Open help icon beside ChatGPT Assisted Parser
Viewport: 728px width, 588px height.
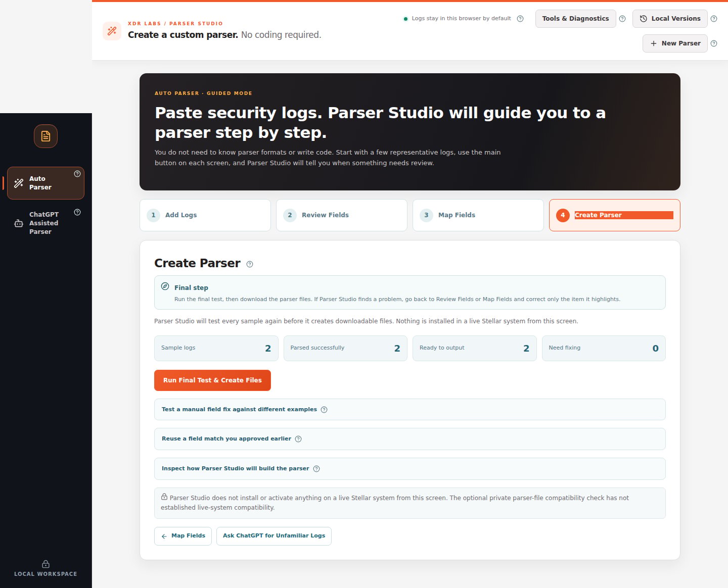(x=77, y=212)
